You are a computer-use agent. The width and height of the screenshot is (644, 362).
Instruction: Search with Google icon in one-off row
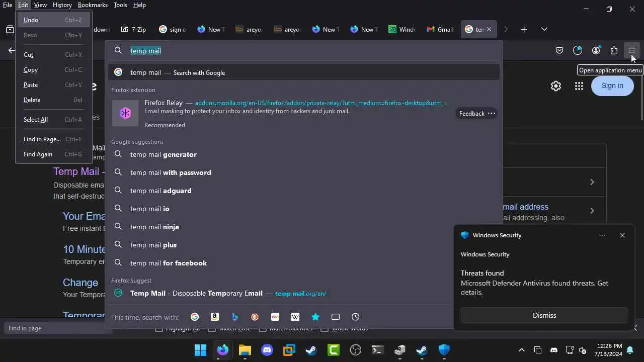click(x=195, y=317)
